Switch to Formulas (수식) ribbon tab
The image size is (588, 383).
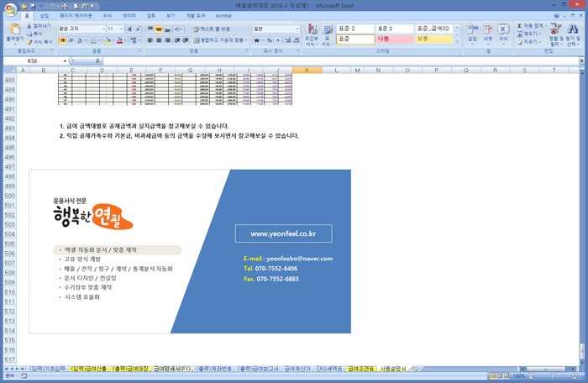pos(108,16)
